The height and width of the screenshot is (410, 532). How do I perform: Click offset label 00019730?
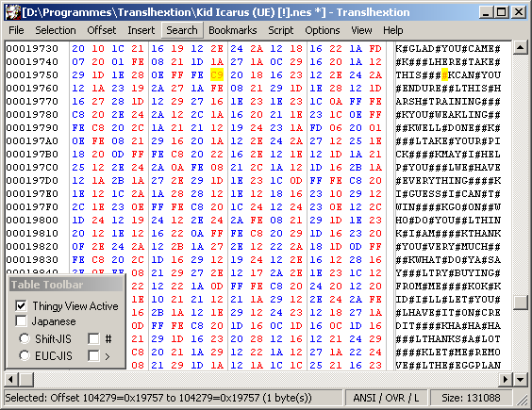click(32, 48)
